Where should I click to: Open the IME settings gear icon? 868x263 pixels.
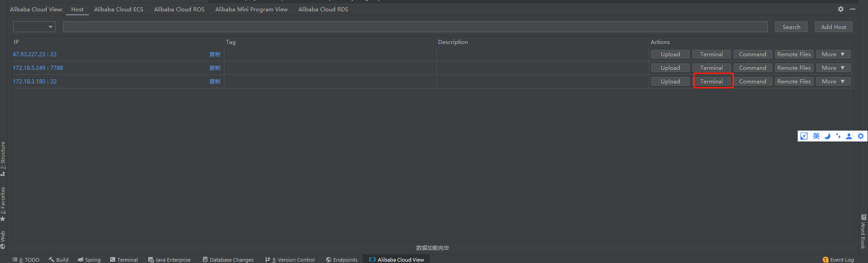coord(861,136)
